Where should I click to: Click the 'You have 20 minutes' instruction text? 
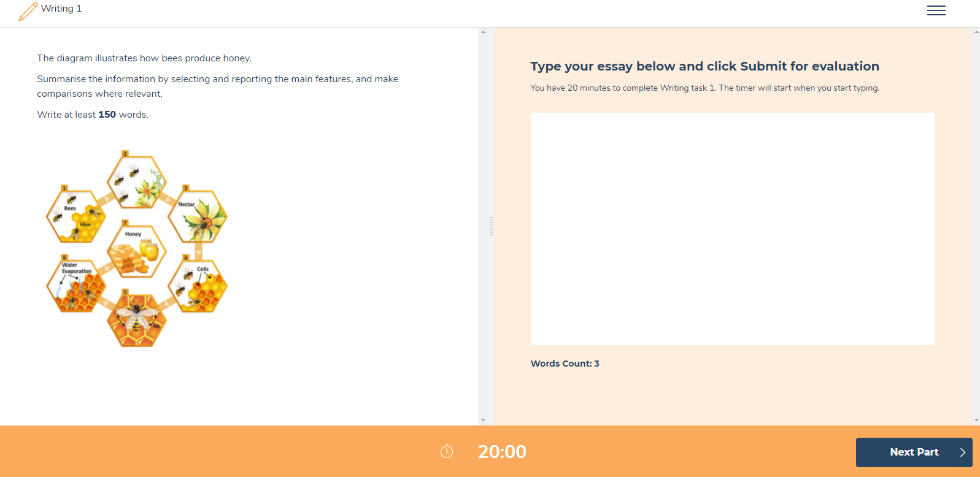[x=704, y=88]
